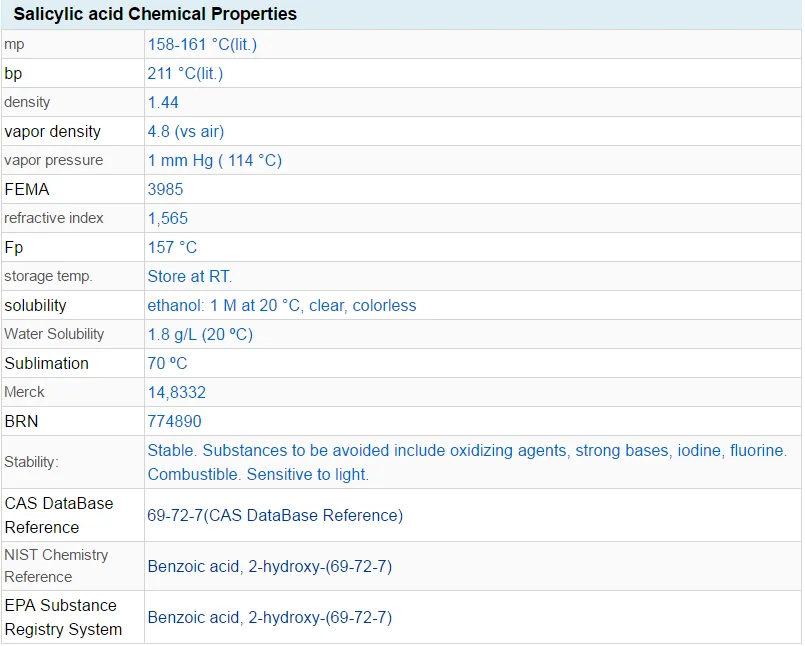Open the FEMA number 3985
805x646 pixels.
pos(165,189)
